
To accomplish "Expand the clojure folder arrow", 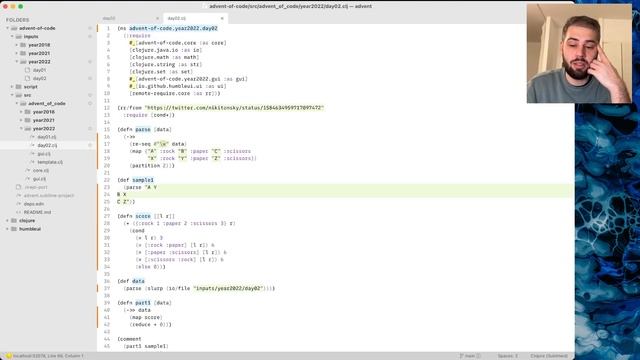I will point(7,220).
